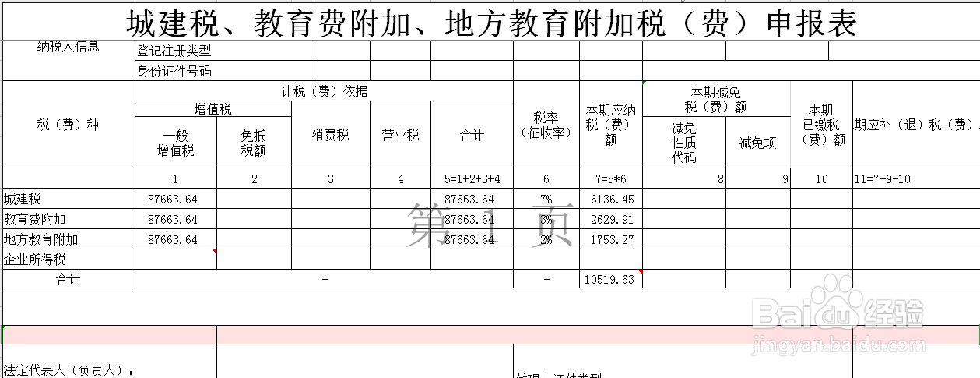This screenshot has width=980, height=378.
Task: Select the column number cell 8
Action: (684, 178)
